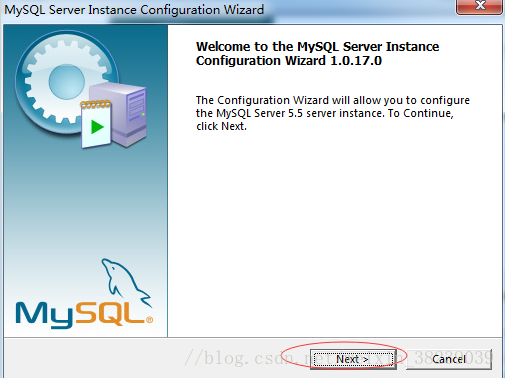
Task: Click the Next button to continue
Action: coord(353,359)
